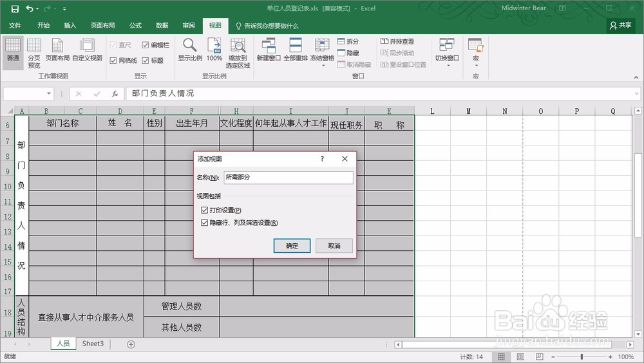Toggle Formula Bar (编辑栏) checkbox

click(x=146, y=45)
